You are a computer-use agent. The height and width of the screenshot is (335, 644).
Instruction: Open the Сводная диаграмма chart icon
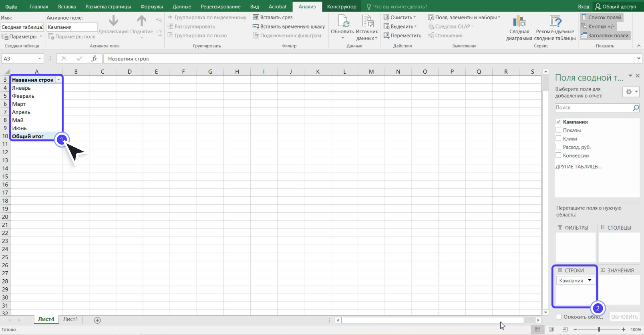(519, 21)
